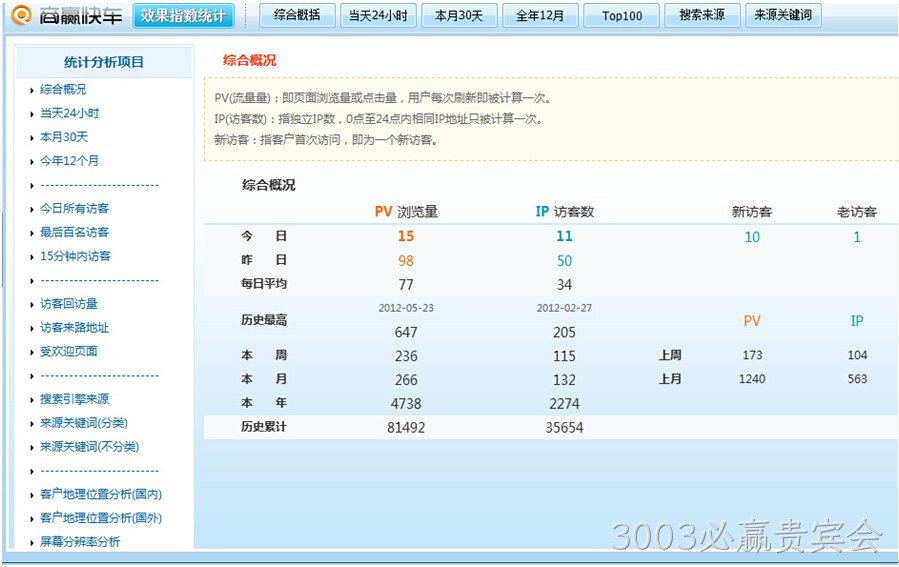Click the arrow bullet beside 综合概况
Viewport: 899px width, 567px height.
pos(32,91)
